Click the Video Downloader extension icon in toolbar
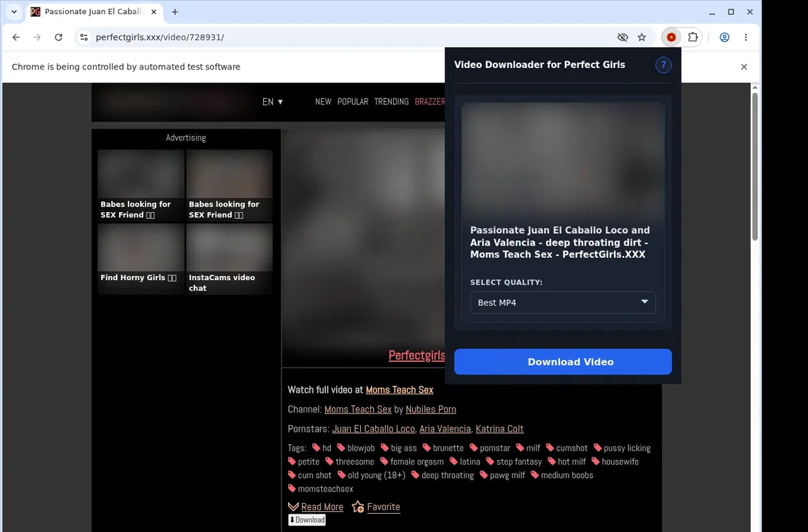The image size is (808, 532). 671,38
